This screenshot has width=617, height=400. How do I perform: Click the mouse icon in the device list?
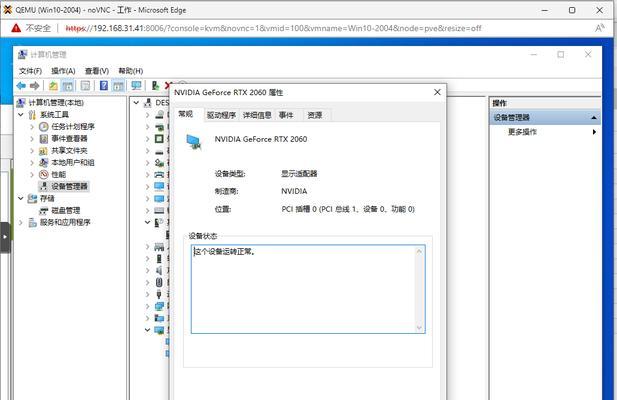coord(159,282)
